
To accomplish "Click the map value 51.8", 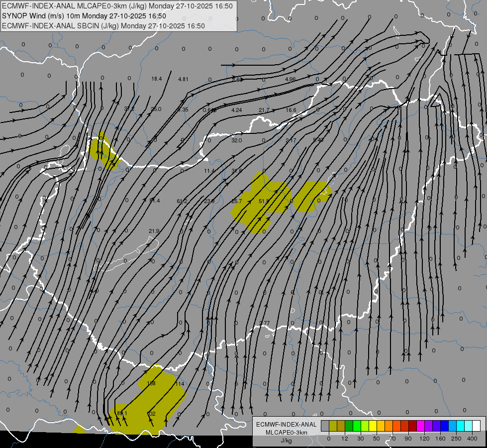I will pos(264,201).
